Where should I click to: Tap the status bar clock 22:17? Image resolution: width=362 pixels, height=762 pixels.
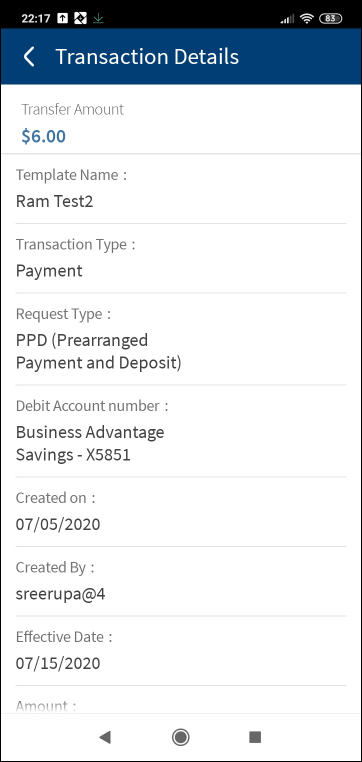coord(36,18)
